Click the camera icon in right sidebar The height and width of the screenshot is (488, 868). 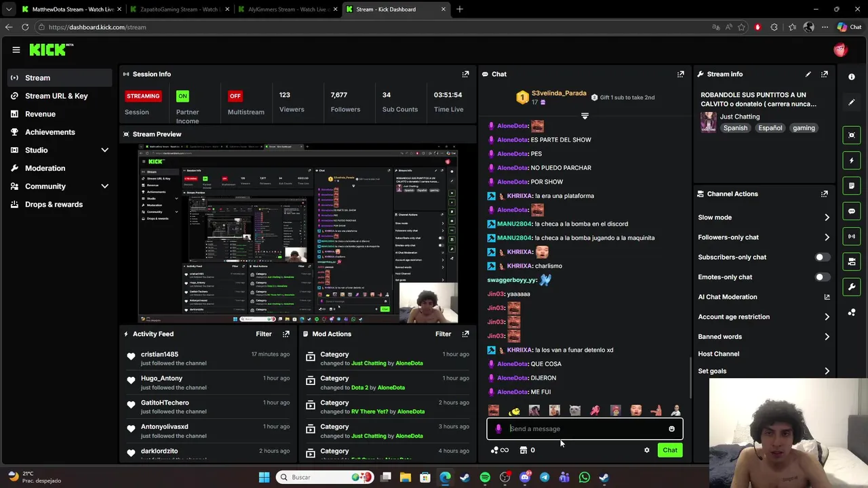(x=852, y=262)
